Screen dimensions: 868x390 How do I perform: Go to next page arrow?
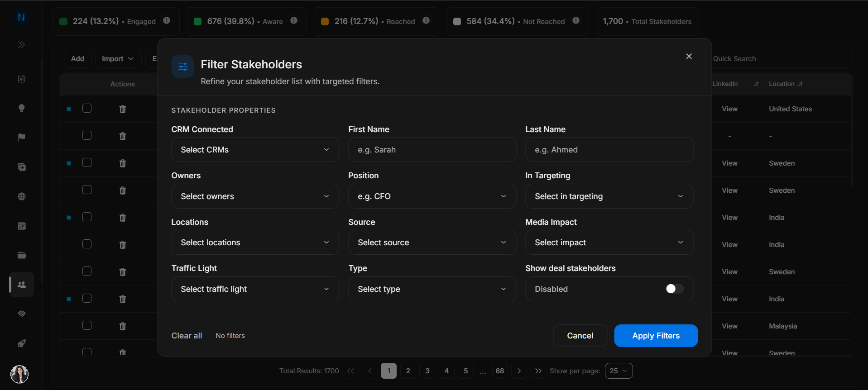(519, 371)
